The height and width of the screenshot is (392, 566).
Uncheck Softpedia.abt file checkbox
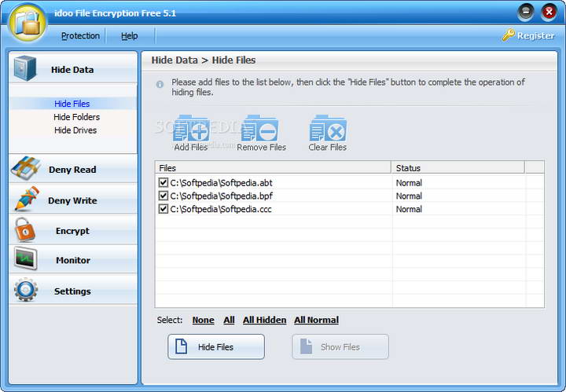click(164, 182)
